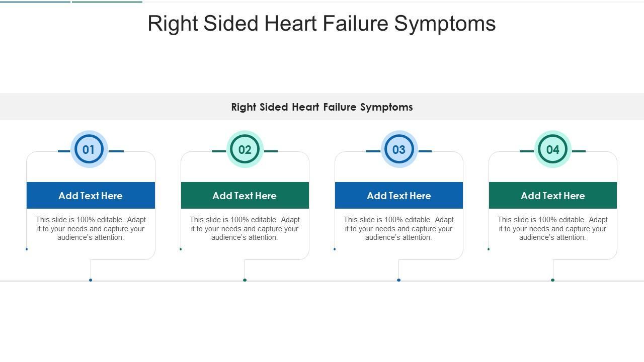Screen dimensions: 644x362
Task: Select the 03 numbered circle badge
Action: coord(399,149)
